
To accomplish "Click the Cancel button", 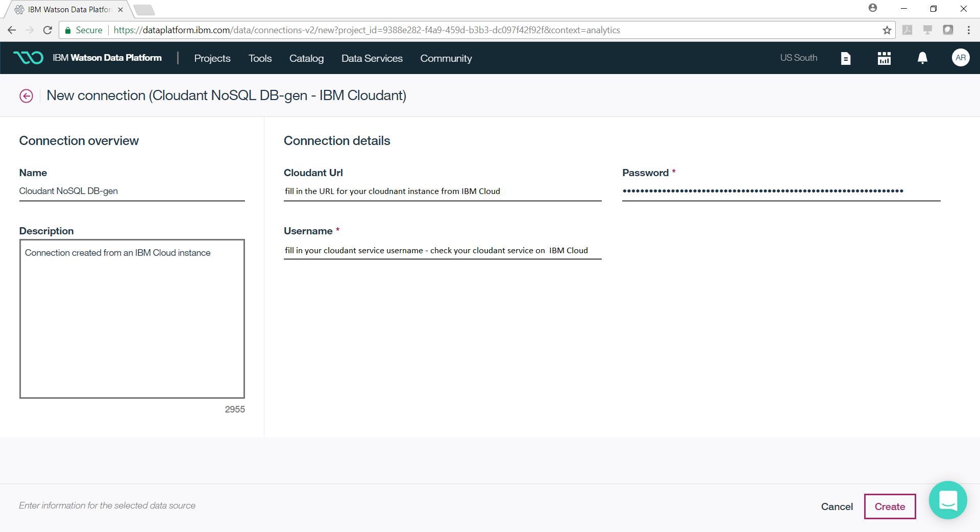I will [x=837, y=506].
